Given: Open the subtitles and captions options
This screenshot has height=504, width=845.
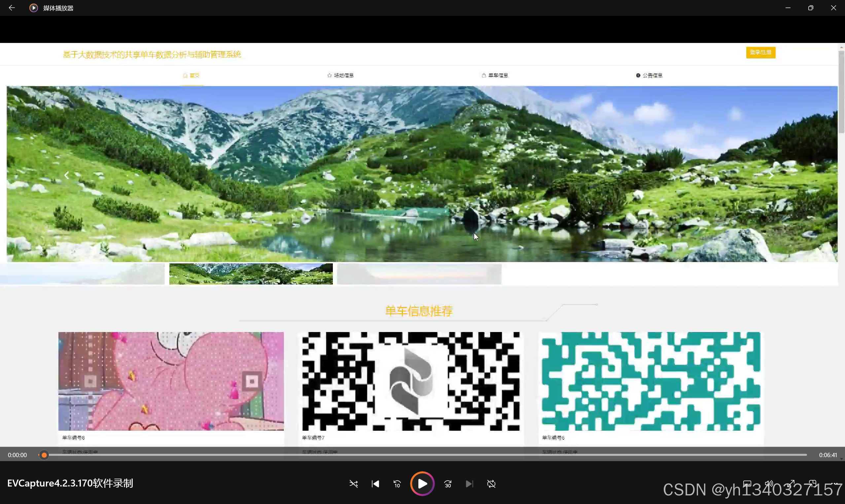Looking at the screenshot, I should [747, 484].
